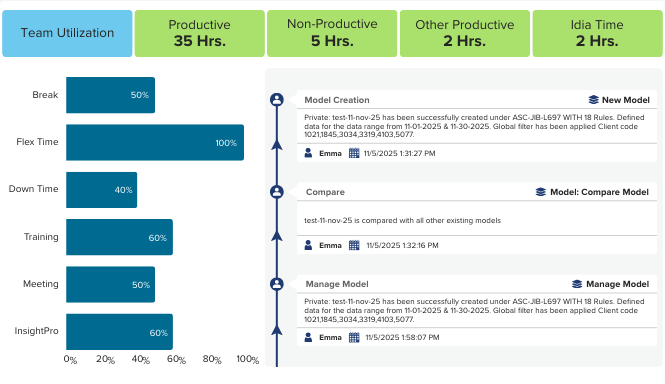Click the Manage Model link on the right
Image resolution: width=665 pixels, height=384 pixels.
point(618,284)
